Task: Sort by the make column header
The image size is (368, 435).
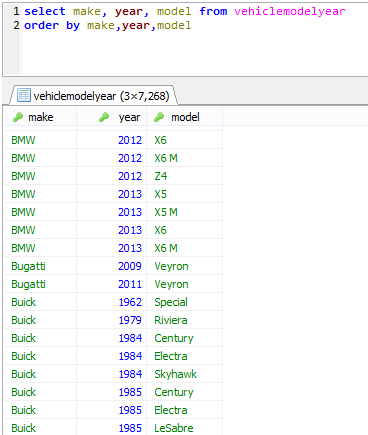Action: (x=40, y=117)
